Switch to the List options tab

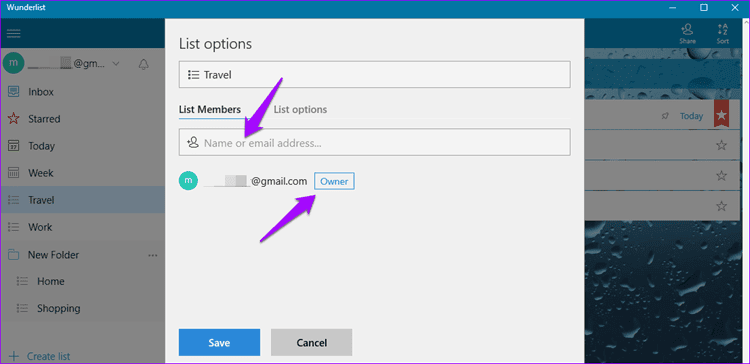(x=300, y=110)
